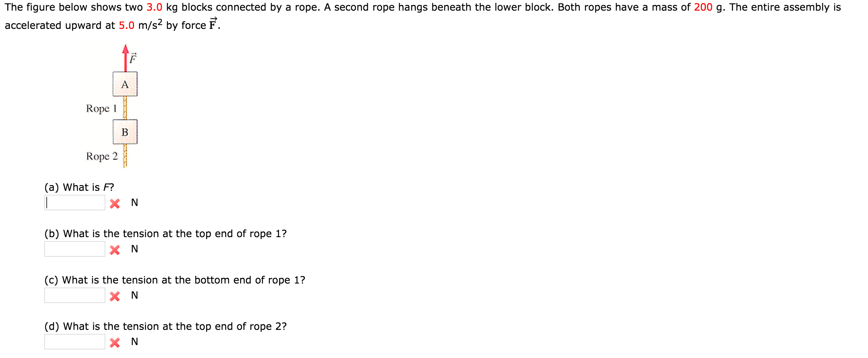This screenshot has width=868, height=358.
Task: Click inside the answer box for part (b)
Action: 74,249
